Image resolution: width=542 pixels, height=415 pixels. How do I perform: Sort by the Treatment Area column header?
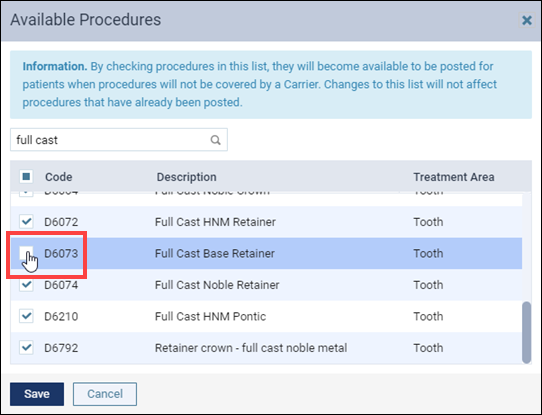[x=454, y=177]
